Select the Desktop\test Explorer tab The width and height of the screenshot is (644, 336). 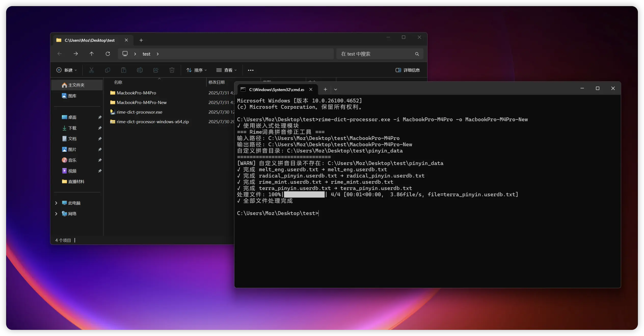click(x=93, y=40)
